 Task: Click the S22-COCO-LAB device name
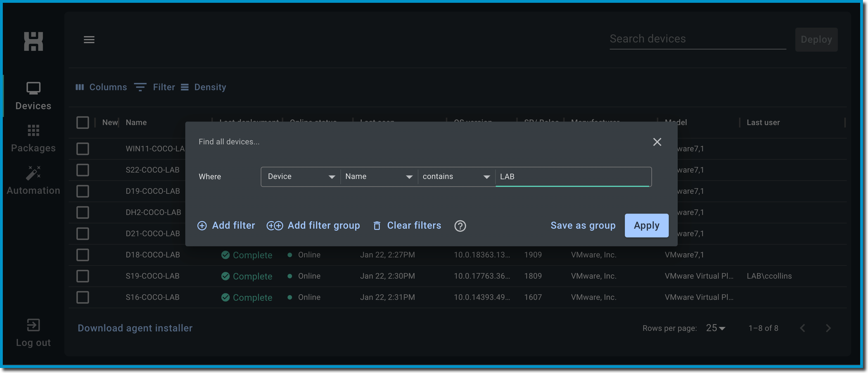point(152,170)
